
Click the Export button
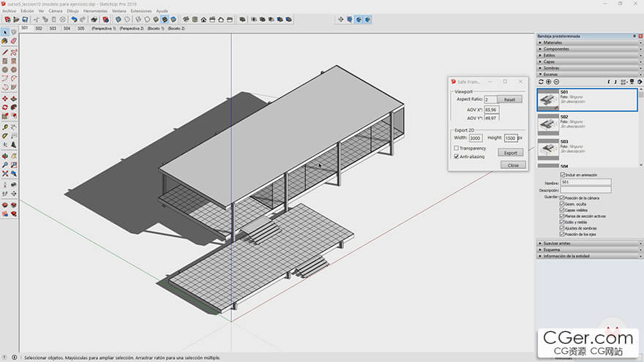pos(511,153)
